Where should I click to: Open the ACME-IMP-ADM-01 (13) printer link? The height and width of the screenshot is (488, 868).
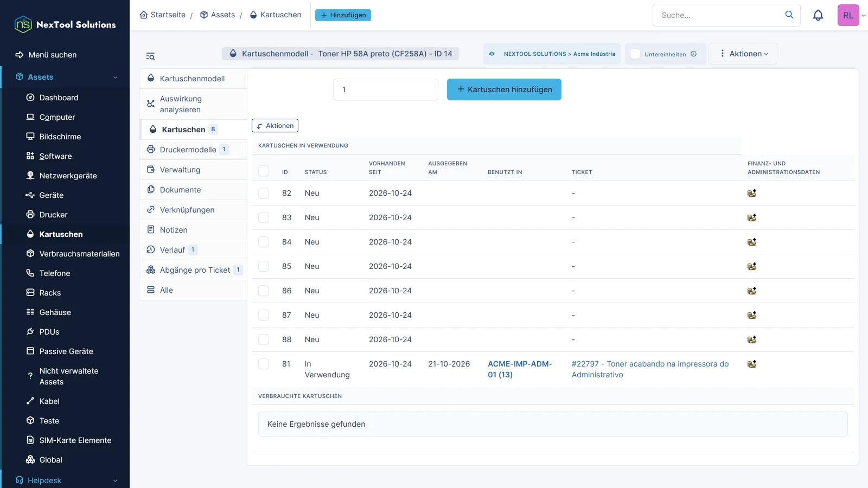click(520, 369)
